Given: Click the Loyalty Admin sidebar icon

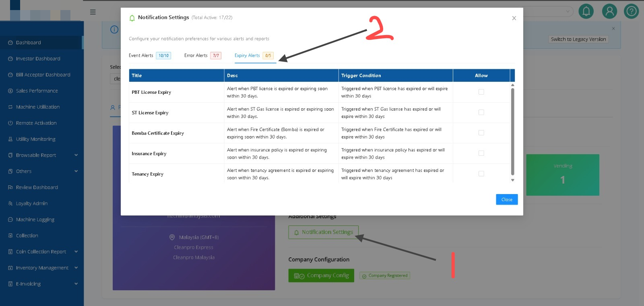Looking at the screenshot, I should coord(10,204).
